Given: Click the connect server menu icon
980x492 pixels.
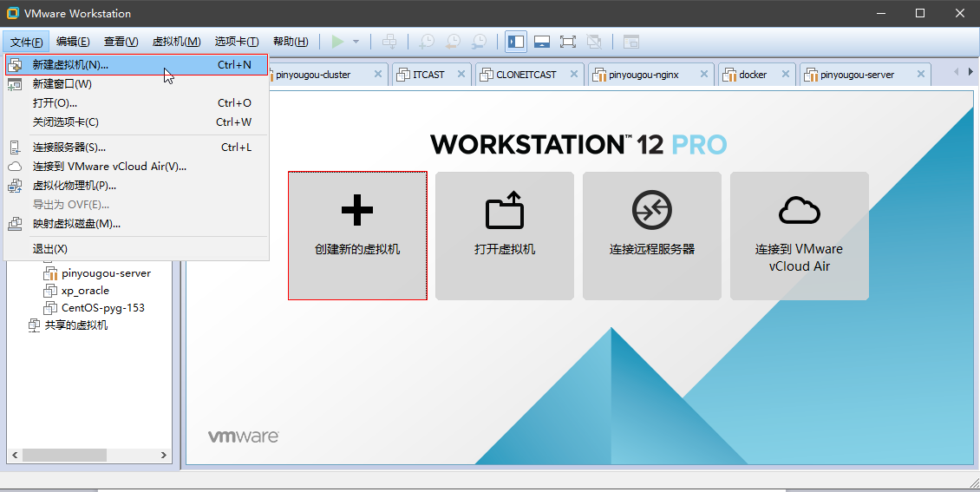Looking at the screenshot, I should tap(15, 148).
